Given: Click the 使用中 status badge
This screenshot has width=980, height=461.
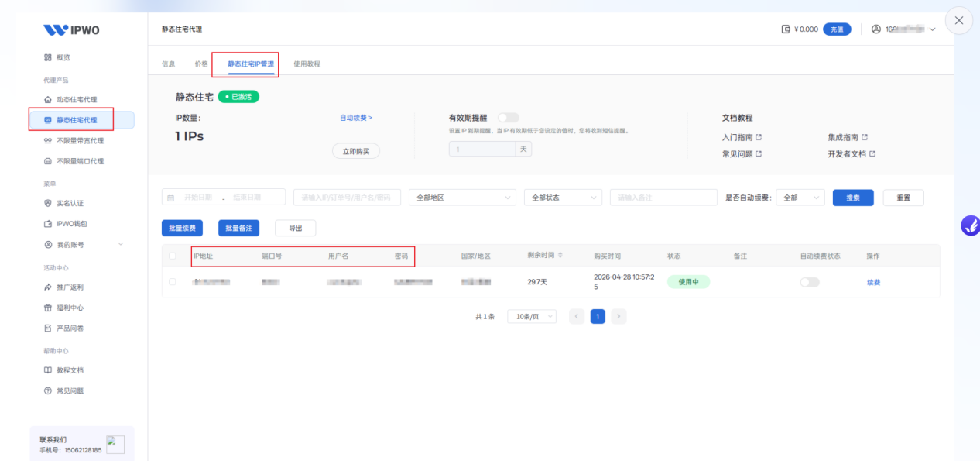Looking at the screenshot, I should coord(688,282).
